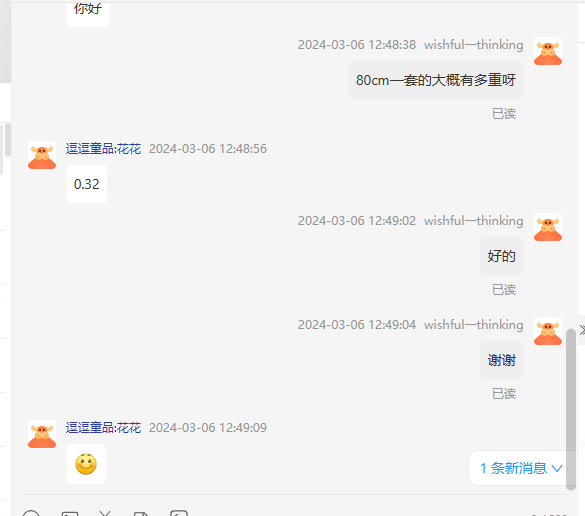Click the smiley face emoji message

86,464
